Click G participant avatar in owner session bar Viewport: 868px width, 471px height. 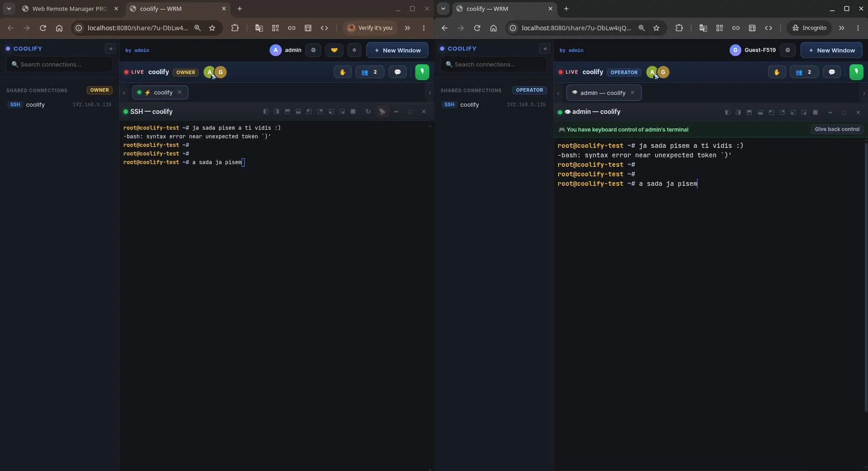[220, 72]
